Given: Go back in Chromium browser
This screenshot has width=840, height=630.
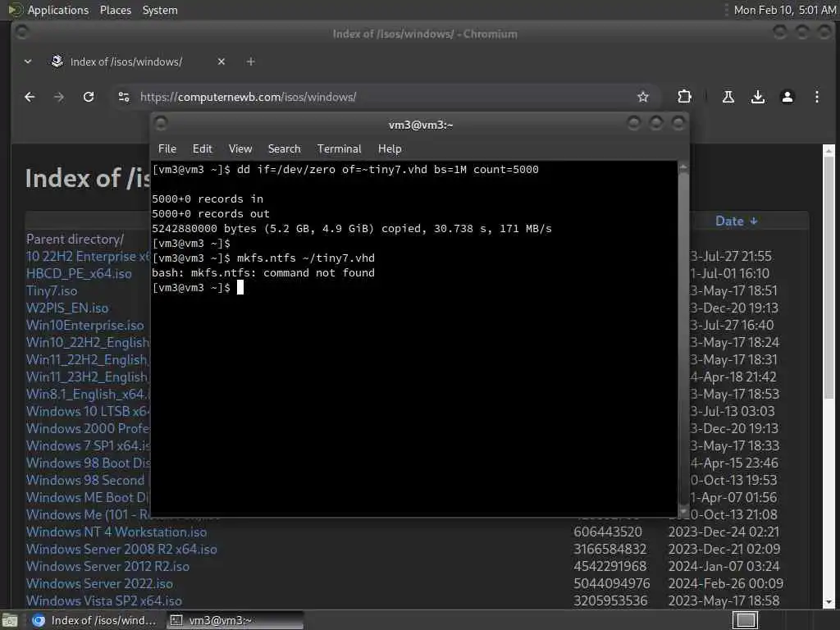Looking at the screenshot, I should pyautogui.click(x=30, y=97).
